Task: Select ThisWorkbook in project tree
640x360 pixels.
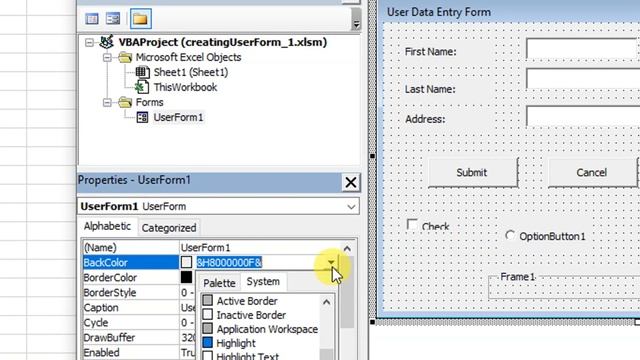Action: point(185,87)
